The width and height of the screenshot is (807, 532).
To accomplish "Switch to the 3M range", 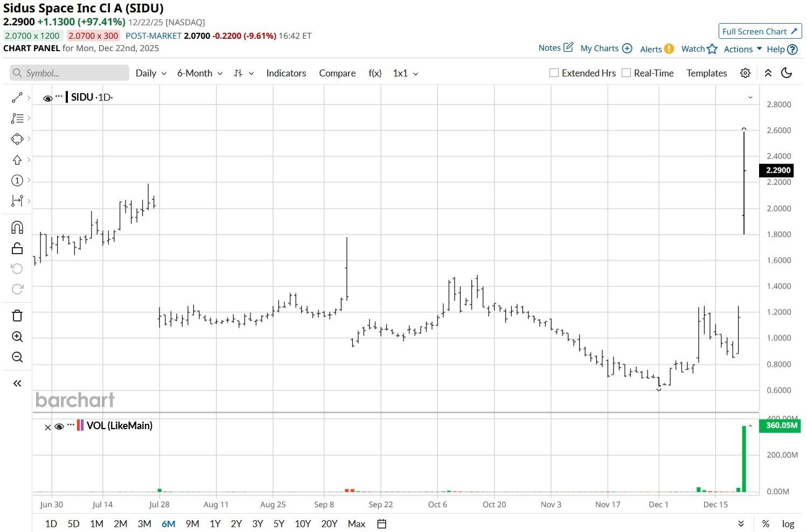I will click(144, 524).
